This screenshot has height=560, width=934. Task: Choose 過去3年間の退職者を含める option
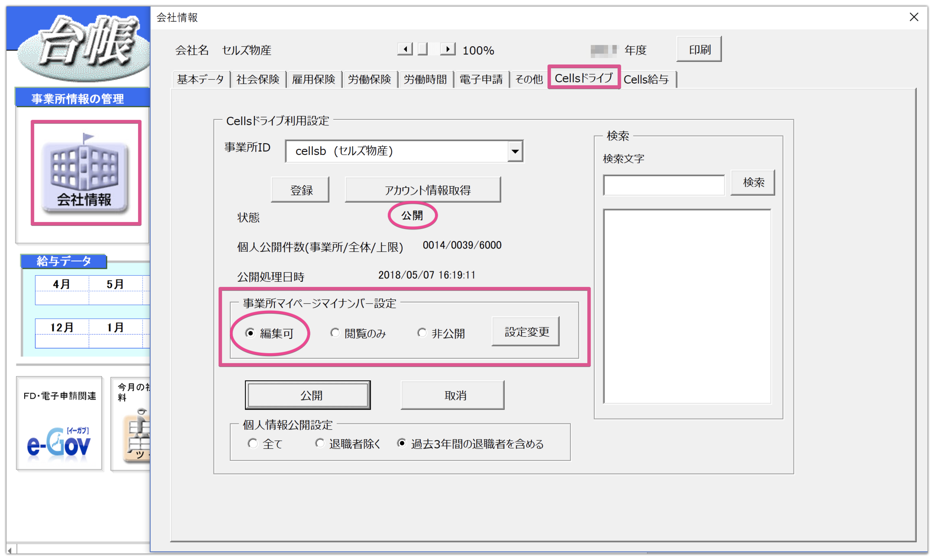point(470,444)
